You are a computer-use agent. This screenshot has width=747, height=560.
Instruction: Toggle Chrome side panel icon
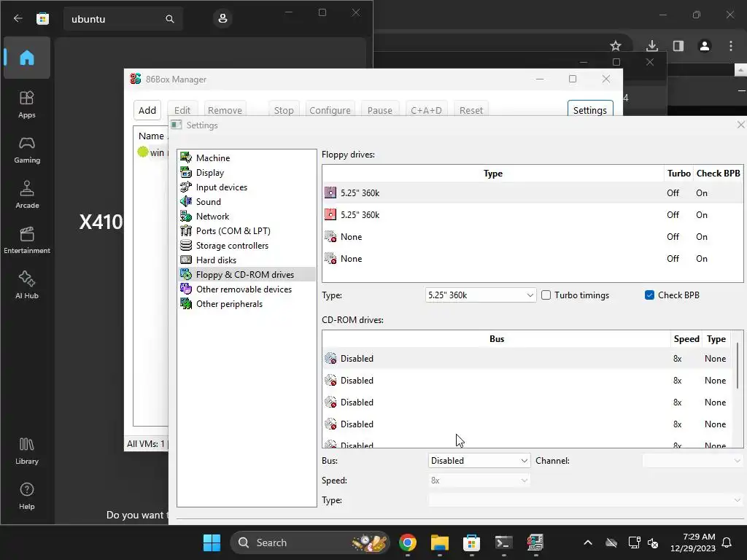point(678,46)
